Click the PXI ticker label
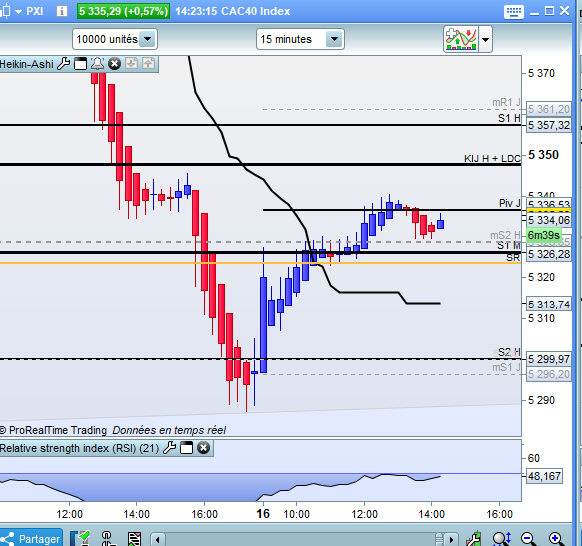The height and width of the screenshot is (546, 582). tap(35, 11)
